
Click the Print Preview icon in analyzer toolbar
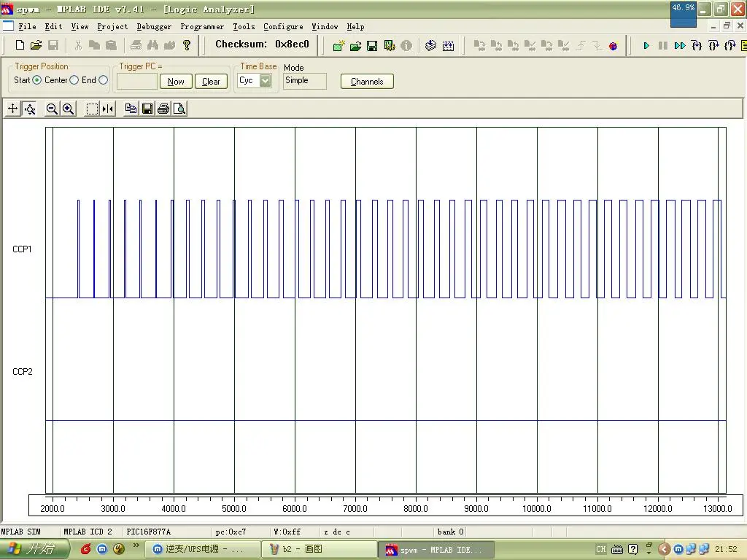(179, 109)
